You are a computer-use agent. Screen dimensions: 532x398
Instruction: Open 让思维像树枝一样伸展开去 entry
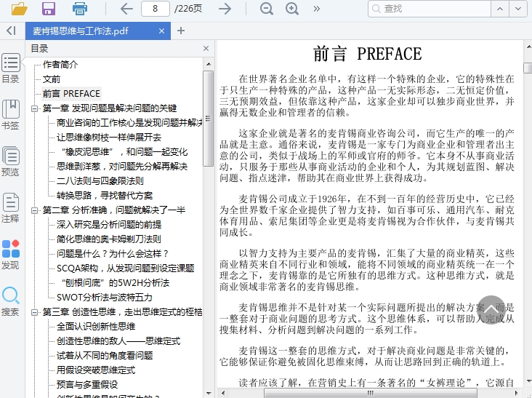[x=109, y=138]
